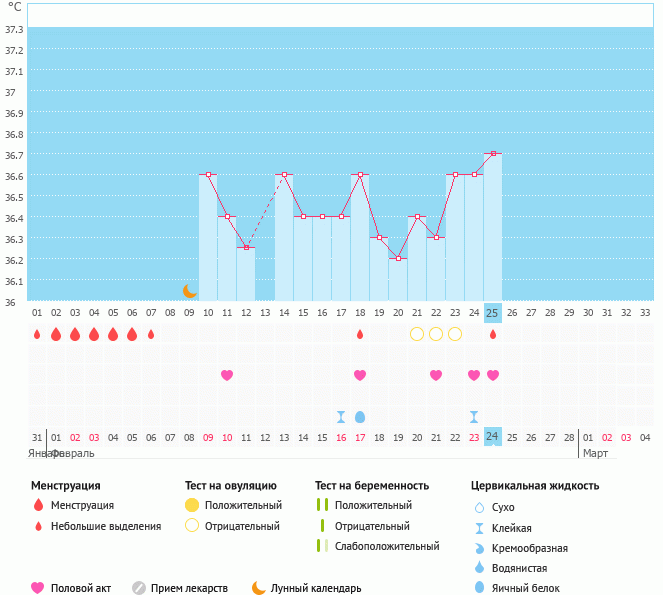Screen dimensions: 663x595
Task: Click the small spotting drop on cycle day 18
Action: (x=360, y=334)
